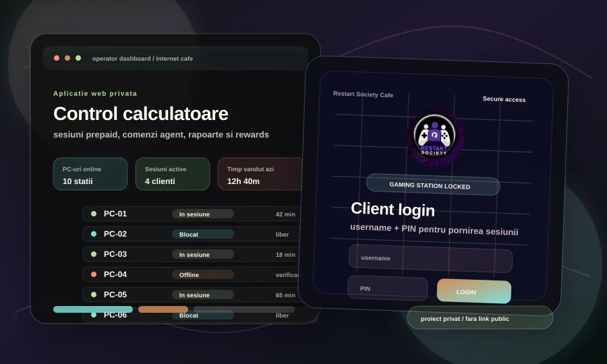Click the orange progress bar segment
The image size is (607, 364).
pyautogui.click(x=163, y=309)
